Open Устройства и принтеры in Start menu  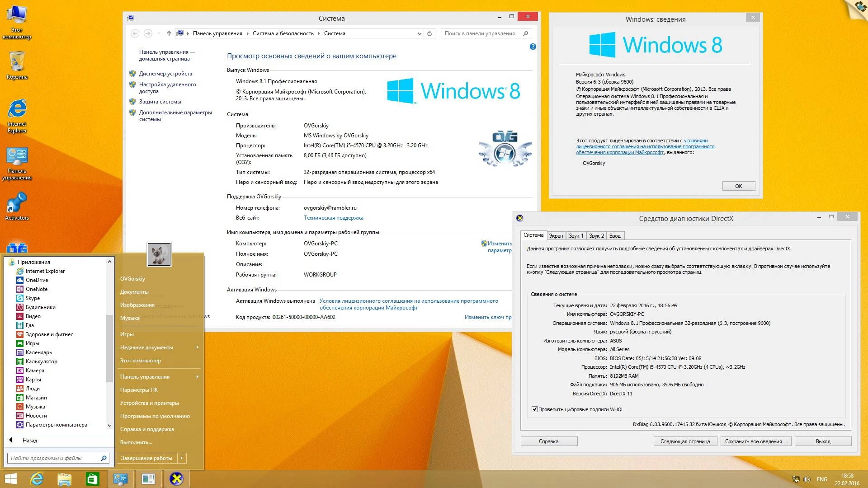point(150,403)
